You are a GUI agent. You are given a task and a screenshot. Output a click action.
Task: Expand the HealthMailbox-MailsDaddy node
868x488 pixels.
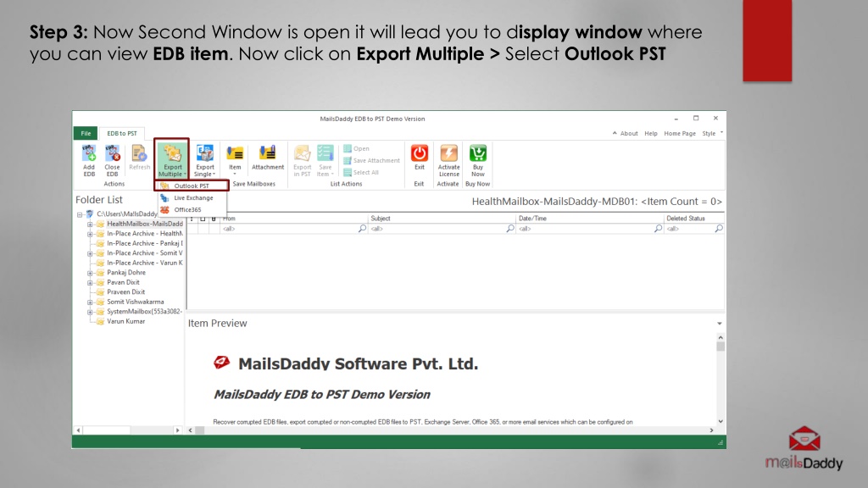pos(90,224)
